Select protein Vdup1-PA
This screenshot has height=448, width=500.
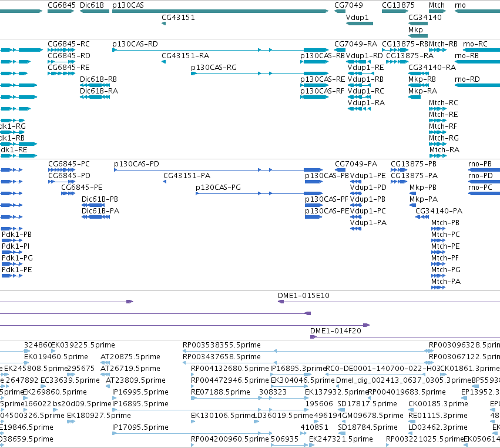coord(368,223)
